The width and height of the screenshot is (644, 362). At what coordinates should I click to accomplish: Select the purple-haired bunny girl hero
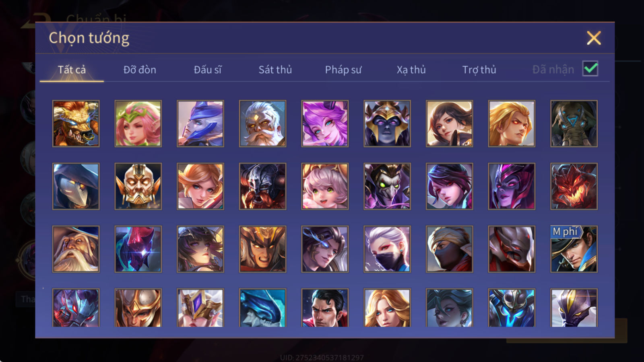(325, 123)
